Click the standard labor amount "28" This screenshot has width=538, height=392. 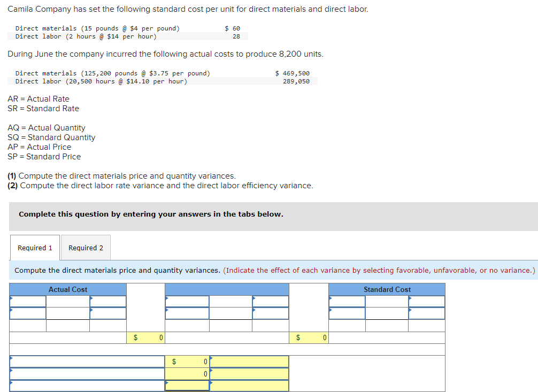[236, 36]
